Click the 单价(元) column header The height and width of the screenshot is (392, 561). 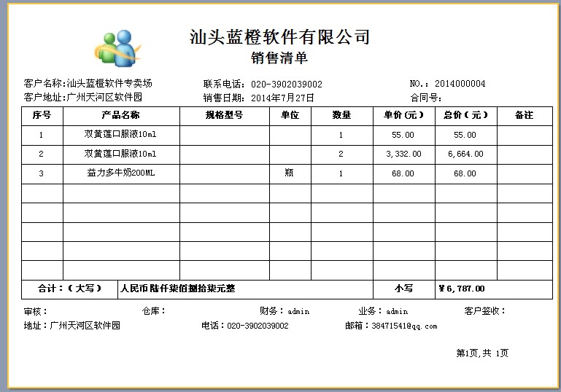coord(403,115)
